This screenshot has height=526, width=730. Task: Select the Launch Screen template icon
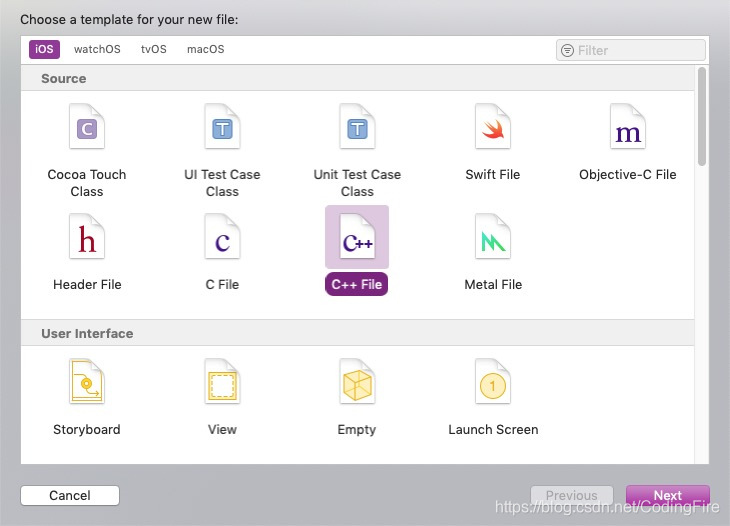tap(493, 381)
